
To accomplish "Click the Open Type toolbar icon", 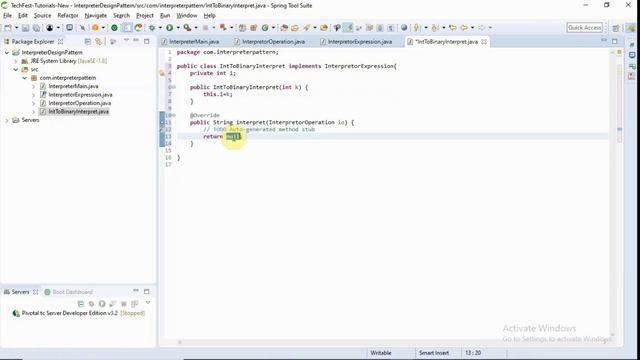I will tap(284, 28).
